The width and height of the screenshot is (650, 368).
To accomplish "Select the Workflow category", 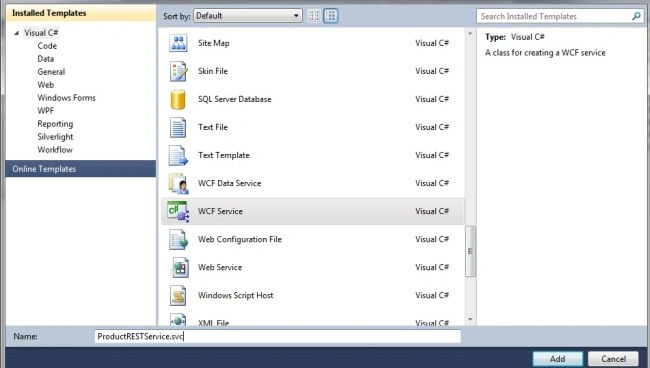I will click(x=55, y=150).
